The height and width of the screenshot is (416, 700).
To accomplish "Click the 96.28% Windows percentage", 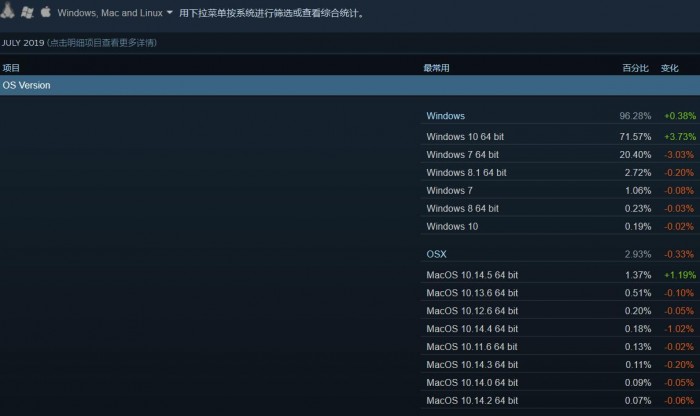I will point(635,116).
